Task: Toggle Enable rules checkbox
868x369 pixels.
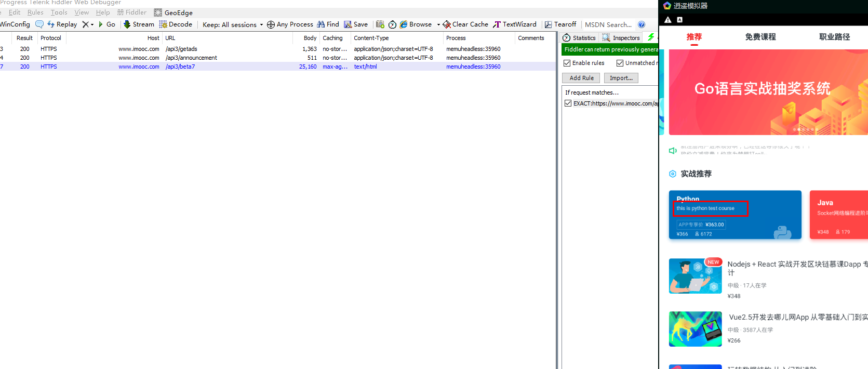Action: pyautogui.click(x=567, y=63)
